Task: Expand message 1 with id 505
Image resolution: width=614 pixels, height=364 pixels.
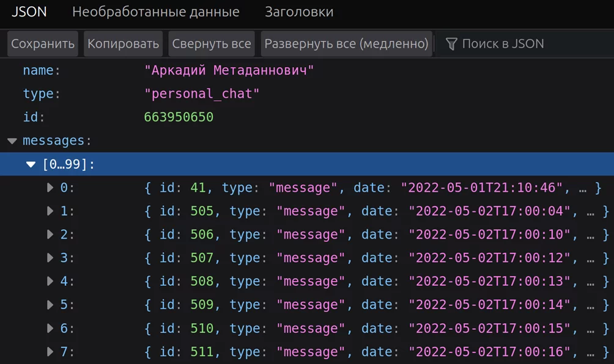Action: 50,211
